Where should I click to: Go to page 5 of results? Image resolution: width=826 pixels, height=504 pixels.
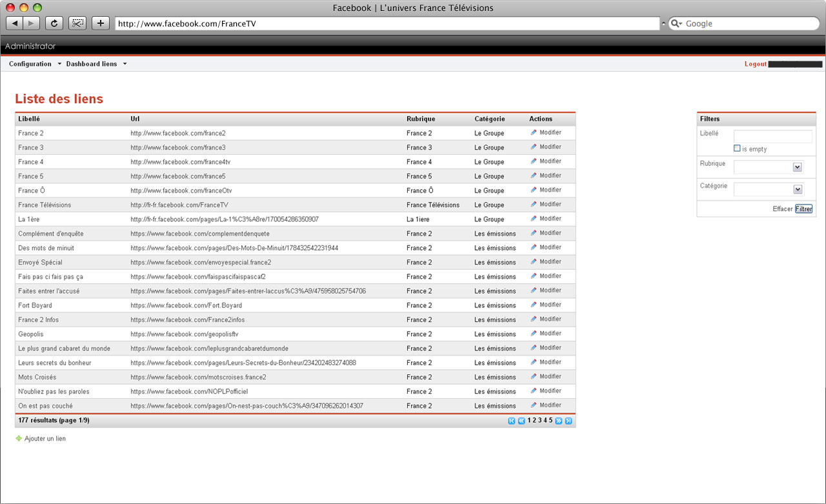(x=550, y=420)
